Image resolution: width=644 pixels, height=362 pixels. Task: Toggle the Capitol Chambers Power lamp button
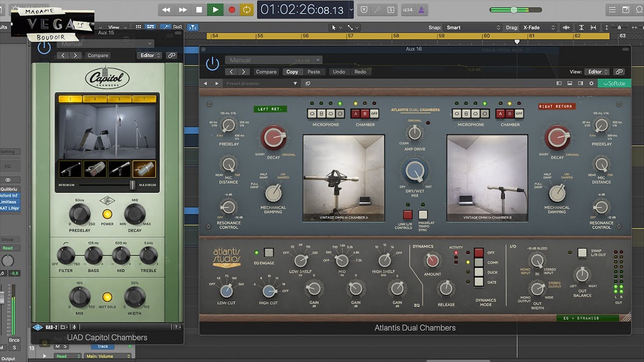[x=107, y=214]
